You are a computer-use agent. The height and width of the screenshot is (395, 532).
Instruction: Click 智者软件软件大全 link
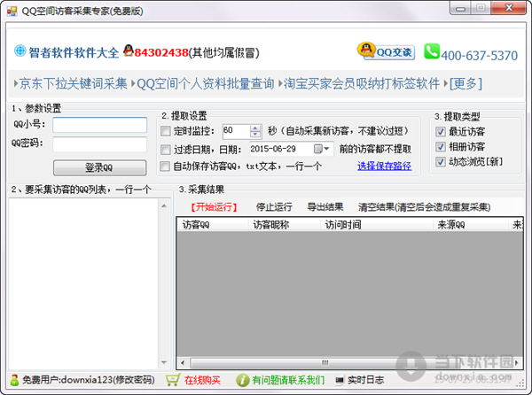point(74,52)
